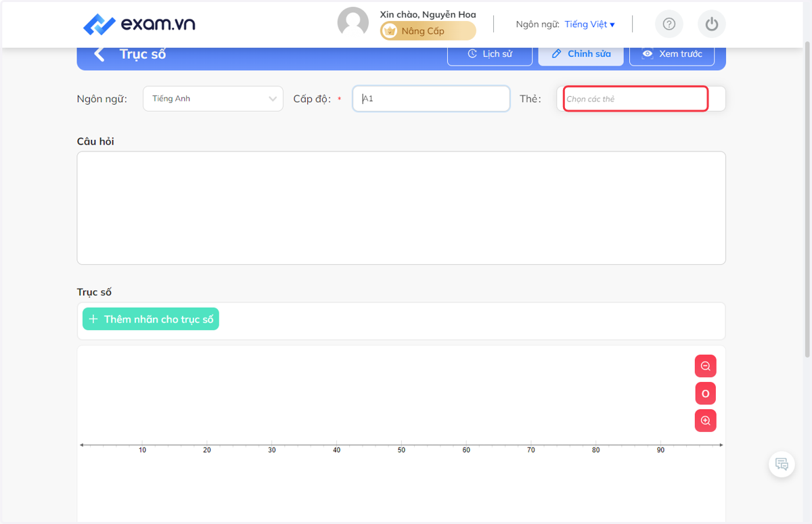This screenshot has height=524, width=812.
Task: Click the Xin chào, Nguyễn Hoa greeting
Action: pos(428,14)
